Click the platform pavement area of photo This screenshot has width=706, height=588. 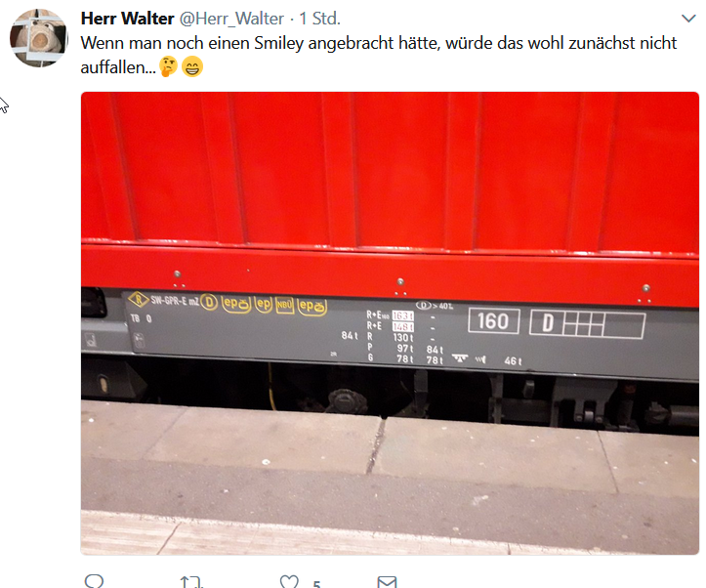point(390,478)
